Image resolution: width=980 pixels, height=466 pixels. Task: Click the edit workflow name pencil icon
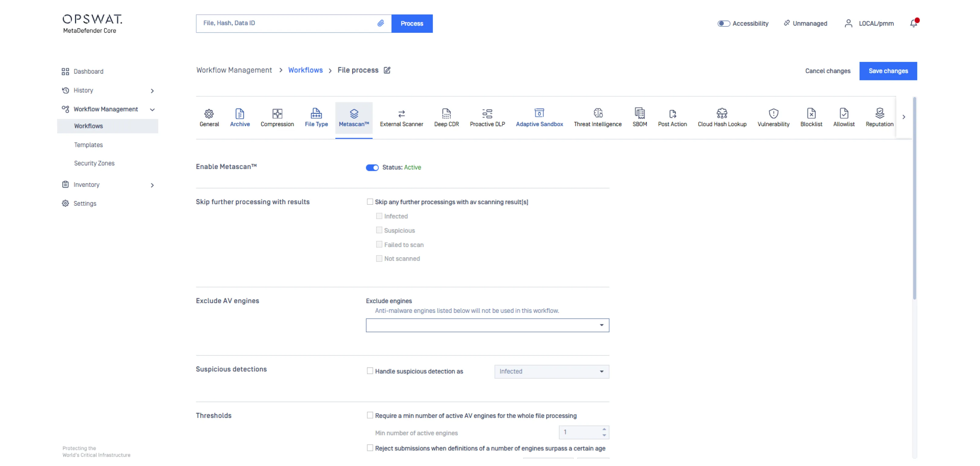point(387,70)
